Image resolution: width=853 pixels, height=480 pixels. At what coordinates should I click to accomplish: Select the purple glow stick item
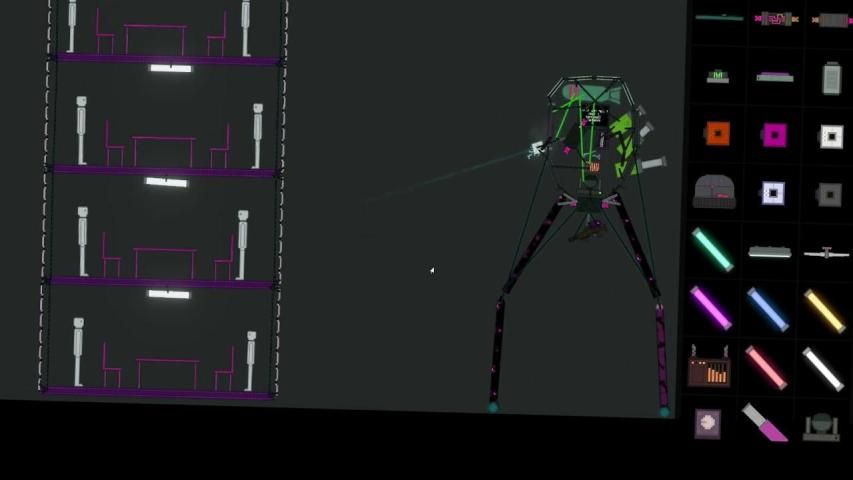coord(711,307)
